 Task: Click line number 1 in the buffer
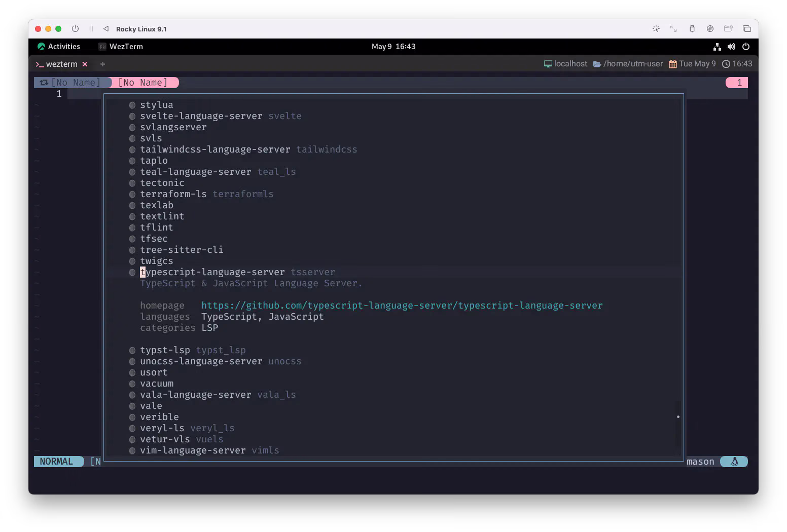[x=59, y=94]
